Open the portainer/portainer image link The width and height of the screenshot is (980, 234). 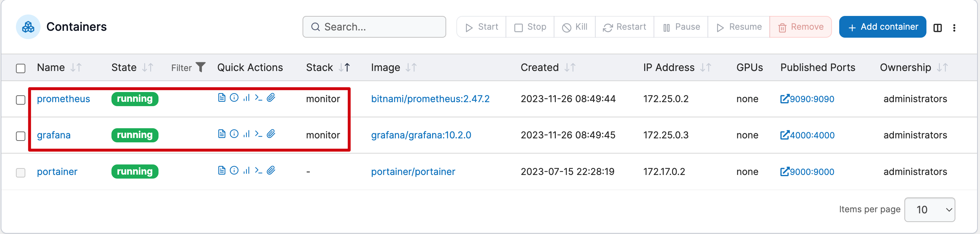(x=413, y=172)
